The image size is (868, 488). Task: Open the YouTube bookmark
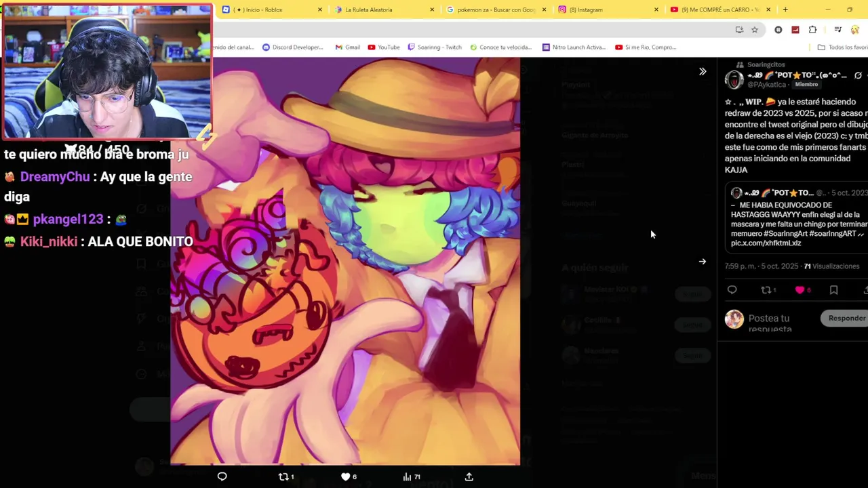click(384, 47)
